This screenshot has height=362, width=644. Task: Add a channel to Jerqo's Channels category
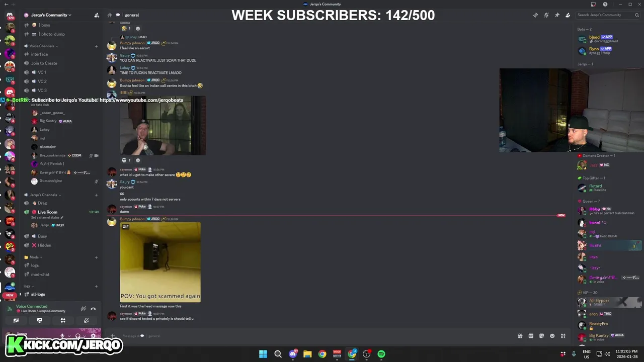click(x=97, y=195)
